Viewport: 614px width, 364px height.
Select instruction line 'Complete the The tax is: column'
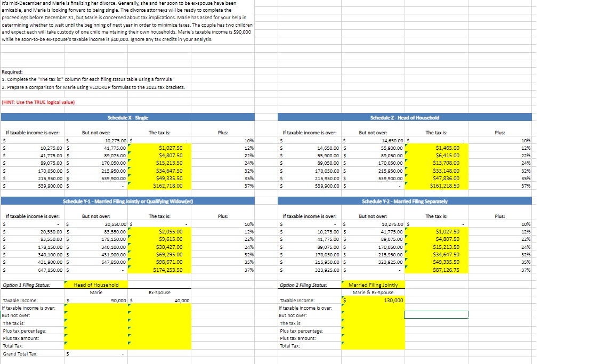pos(86,79)
